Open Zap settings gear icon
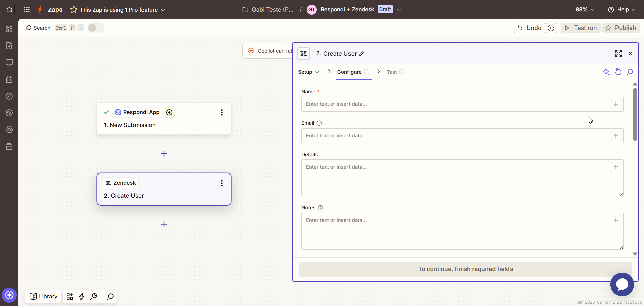This screenshot has height=306, width=644. pyautogui.click(x=9, y=130)
